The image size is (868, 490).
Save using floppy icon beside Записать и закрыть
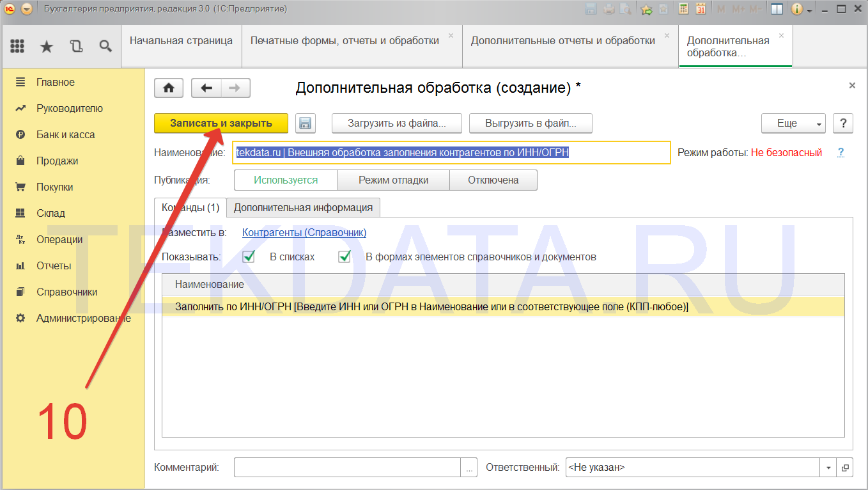point(306,123)
